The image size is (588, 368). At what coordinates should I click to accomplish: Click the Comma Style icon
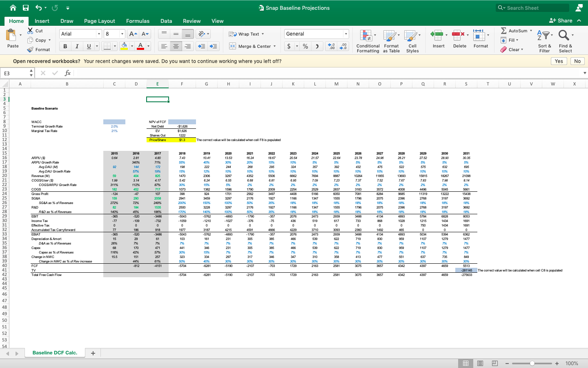(x=317, y=46)
